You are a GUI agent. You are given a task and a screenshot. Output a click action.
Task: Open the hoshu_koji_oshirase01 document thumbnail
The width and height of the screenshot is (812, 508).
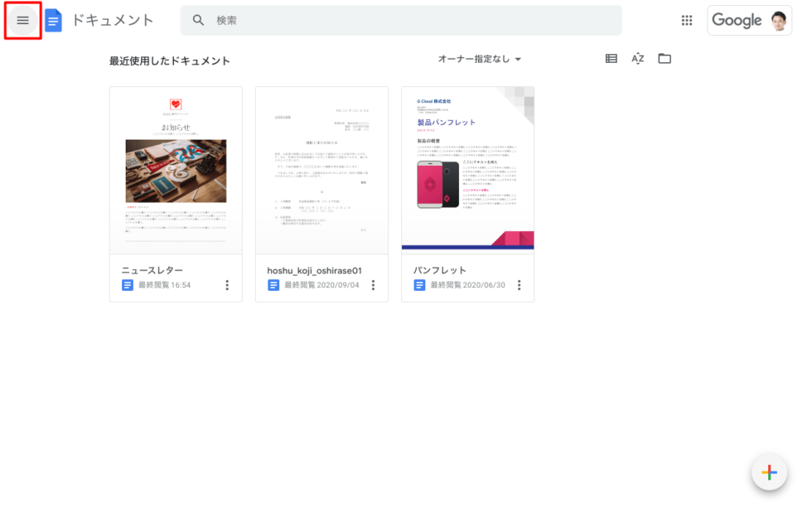[x=321, y=170]
